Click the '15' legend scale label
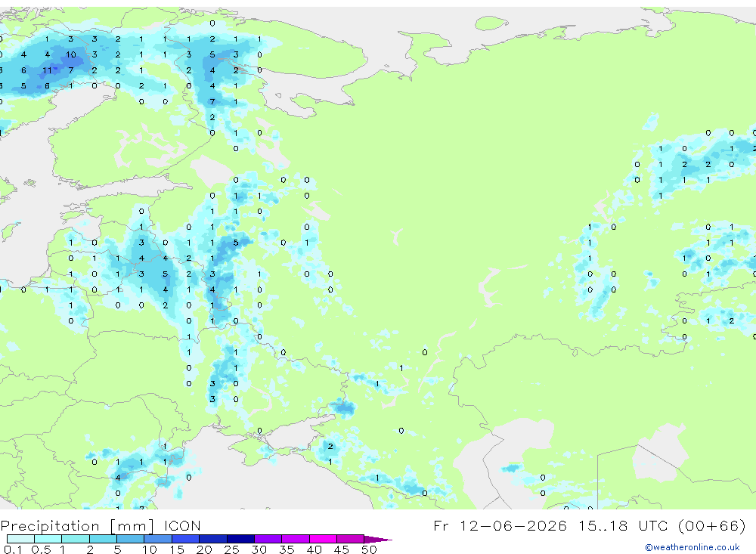 point(177,549)
